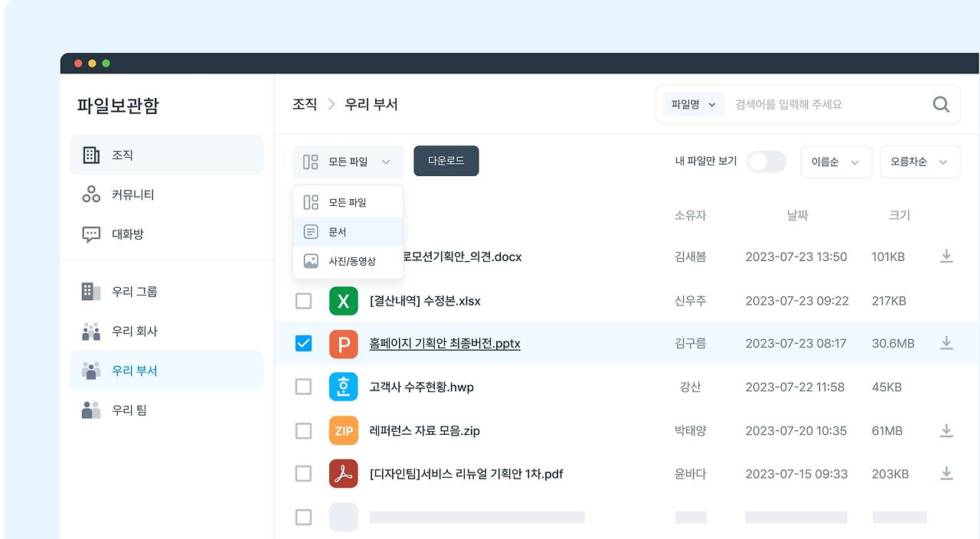Screen dimensions: 980x539
Task: Click the 조직 building icon in sidebar
Action: (x=91, y=155)
